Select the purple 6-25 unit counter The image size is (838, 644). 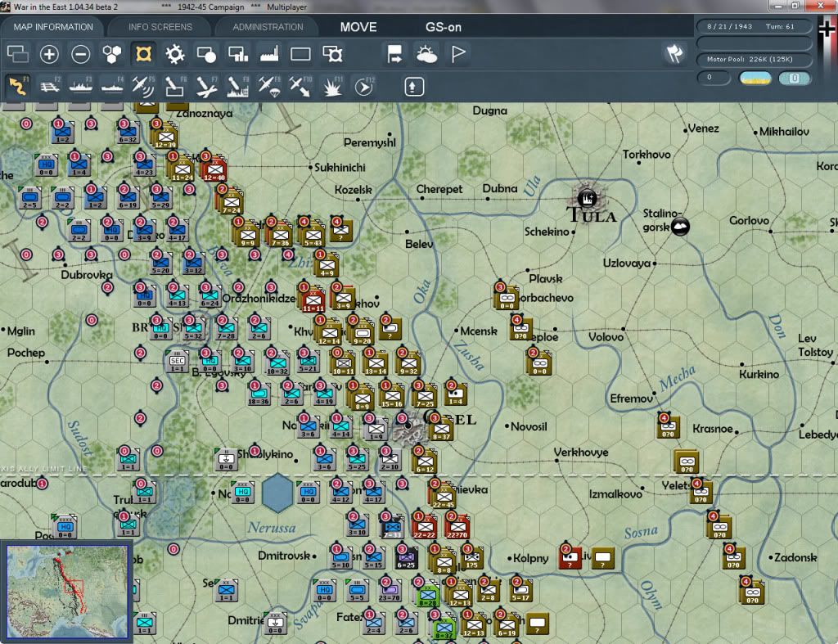(406, 557)
